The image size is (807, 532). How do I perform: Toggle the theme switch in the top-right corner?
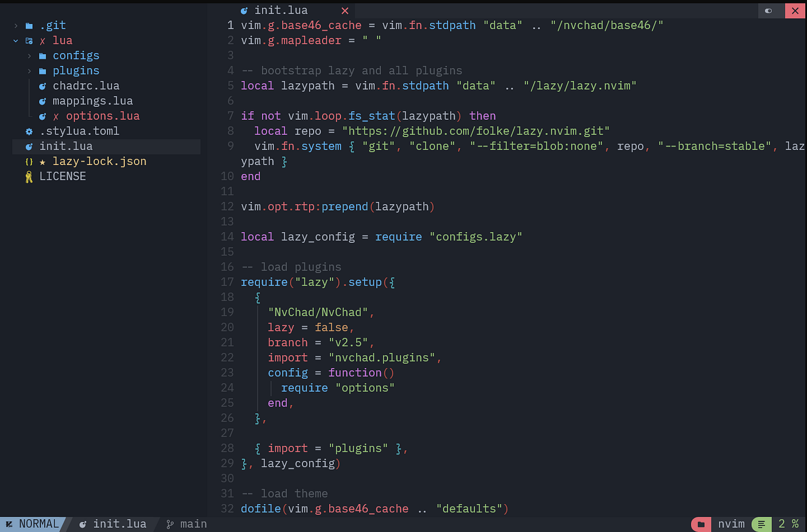[768, 10]
